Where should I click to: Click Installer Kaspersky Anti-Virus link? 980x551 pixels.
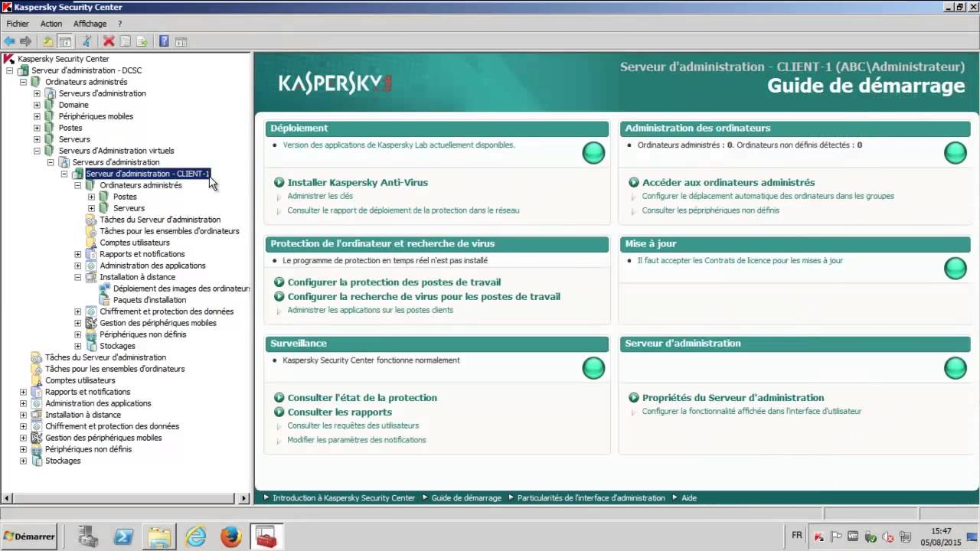358,182
